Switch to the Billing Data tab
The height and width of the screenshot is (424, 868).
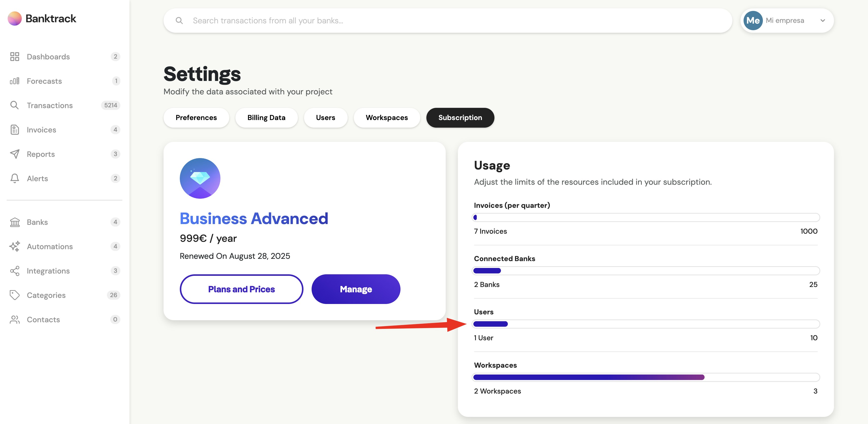tap(266, 117)
